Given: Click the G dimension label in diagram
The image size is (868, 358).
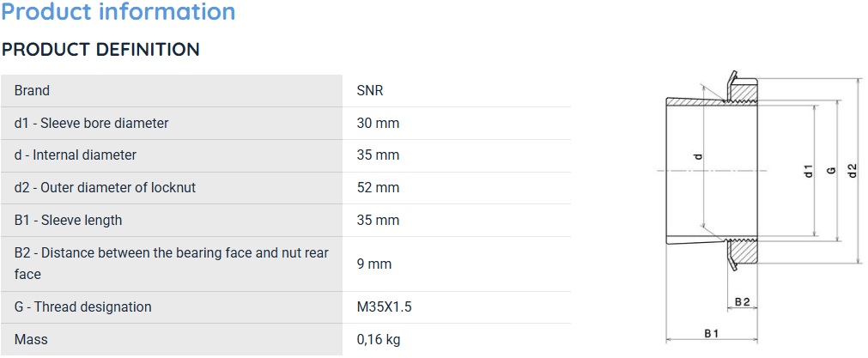Looking at the screenshot, I should click(830, 172).
